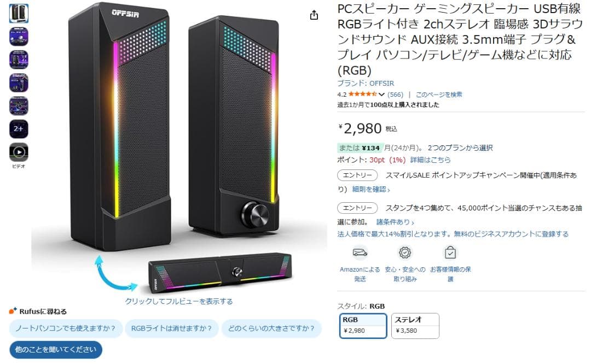
Task: Expand the star rating dropdown chevron
Action: point(381,95)
